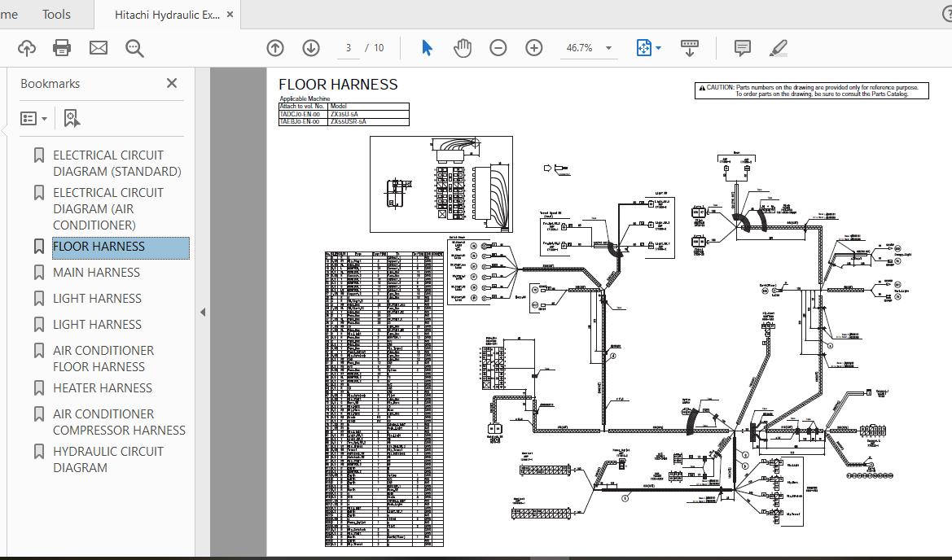Zoom in with plus button
This screenshot has height=560, width=952.
click(533, 48)
